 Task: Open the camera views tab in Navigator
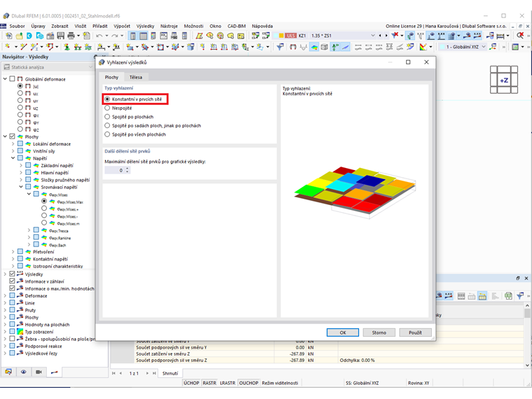click(38, 372)
